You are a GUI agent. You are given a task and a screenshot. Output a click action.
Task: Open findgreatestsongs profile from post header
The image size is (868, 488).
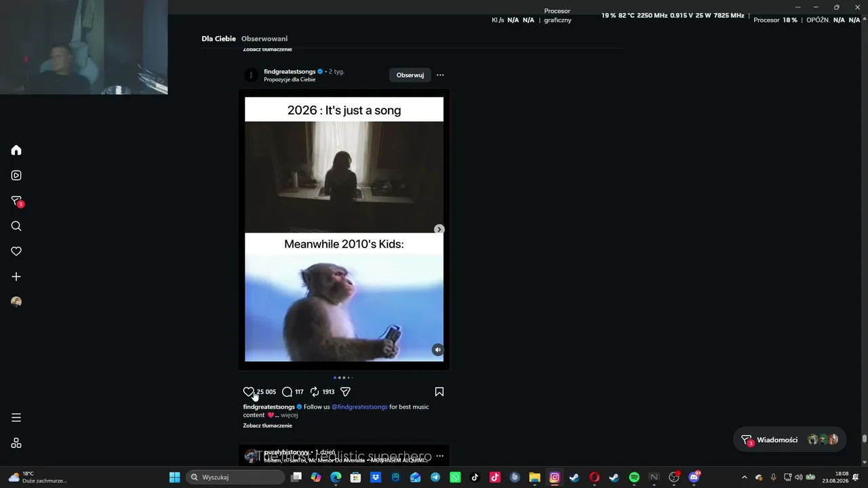click(x=290, y=71)
